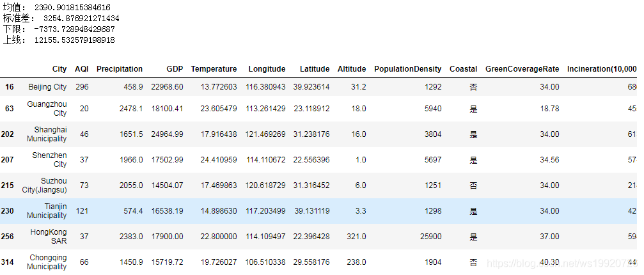Click the Altitude column header
Screen dimensions: 644x275
point(352,69)
